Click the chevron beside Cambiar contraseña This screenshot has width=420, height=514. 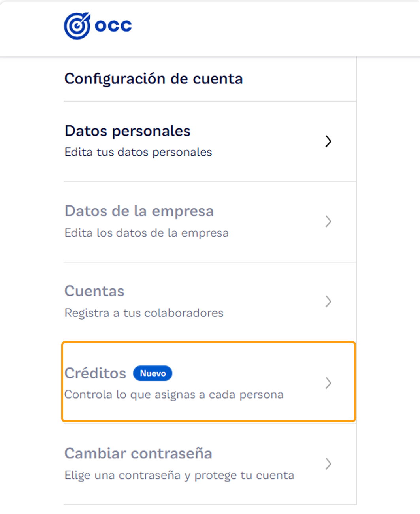click(x=328, y=464)
